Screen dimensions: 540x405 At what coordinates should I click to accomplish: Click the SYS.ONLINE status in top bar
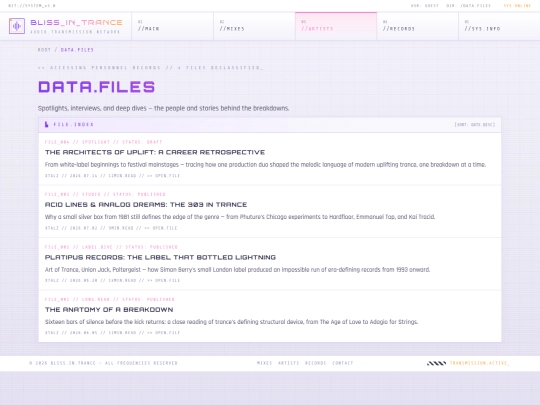click(x=517, y=6)
